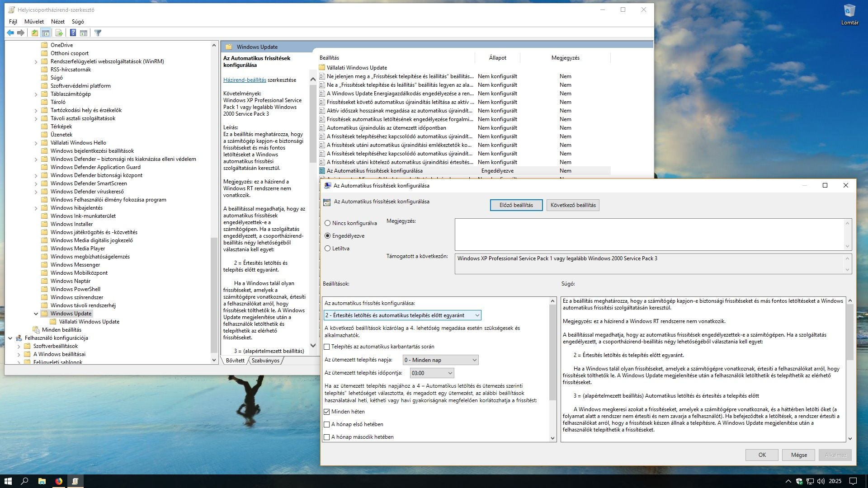This screenshot has height=488, width=868.
Task: Open Firefox from the taskbar
Action: coord(59,481)
